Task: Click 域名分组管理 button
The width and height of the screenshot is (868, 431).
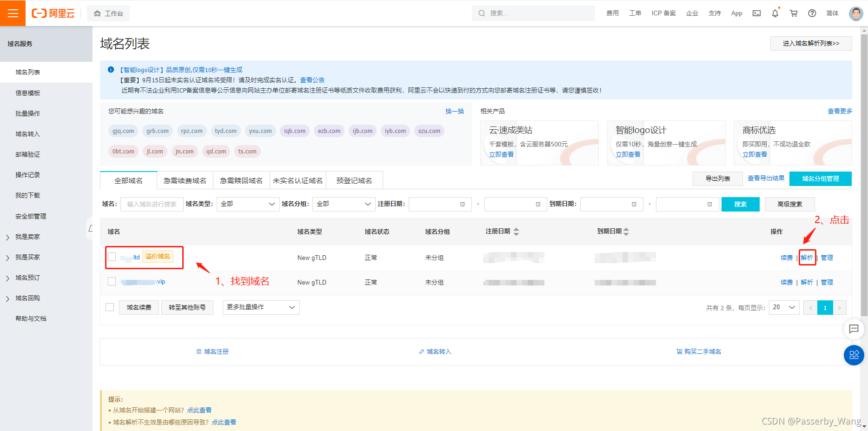Action: click(821, 179)
